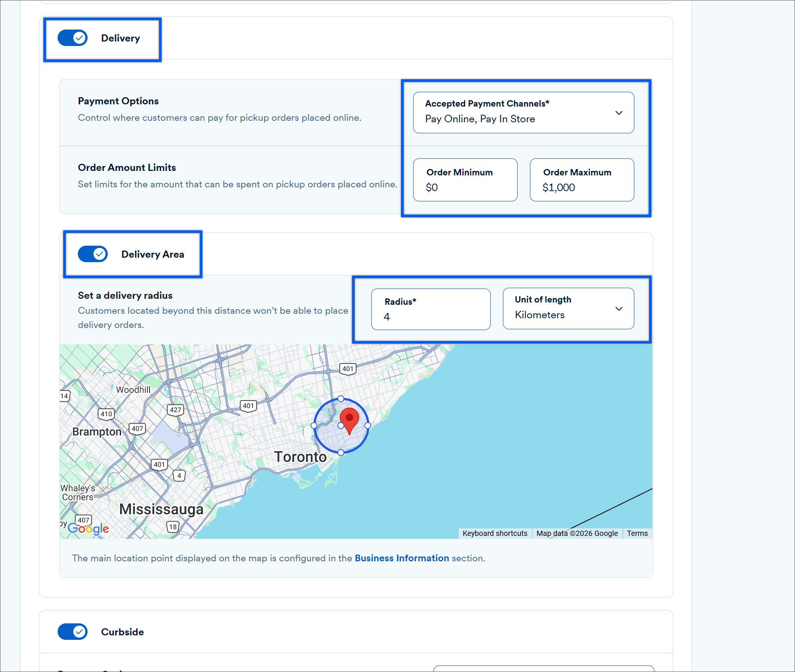This screenshot has width=795, height=672.
Task: Open Accepted Payment Channels dropdown
Action: 523,113
